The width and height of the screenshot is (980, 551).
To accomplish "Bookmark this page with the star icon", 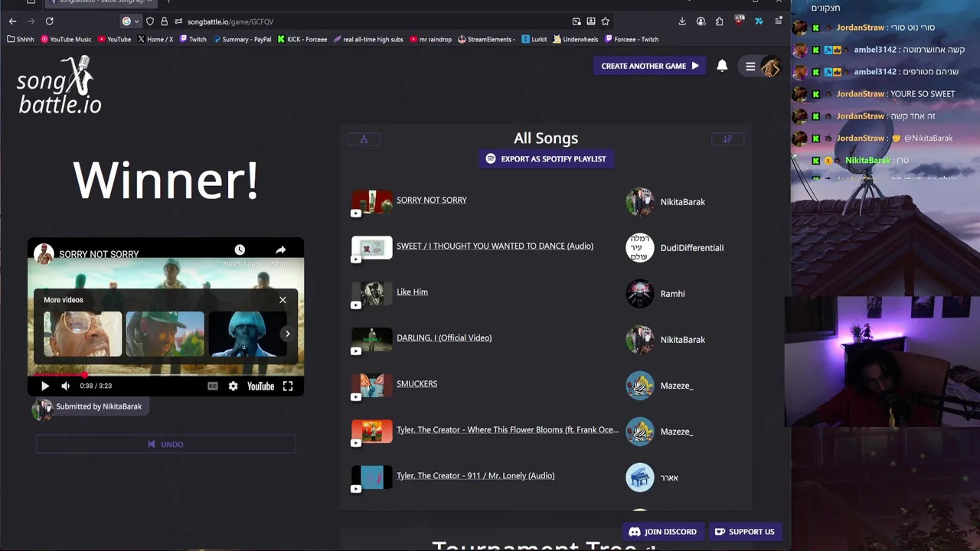I will [606, 21].
